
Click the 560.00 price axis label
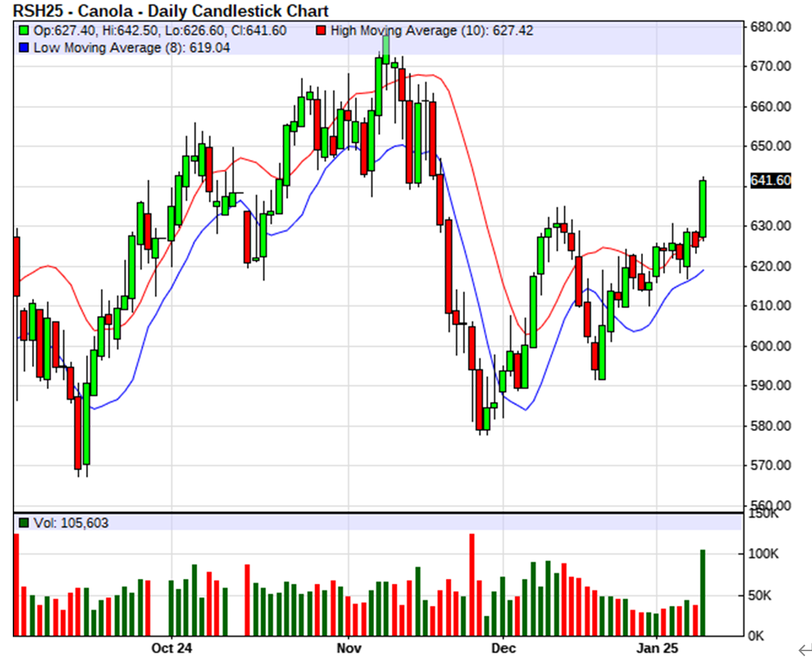771,505
